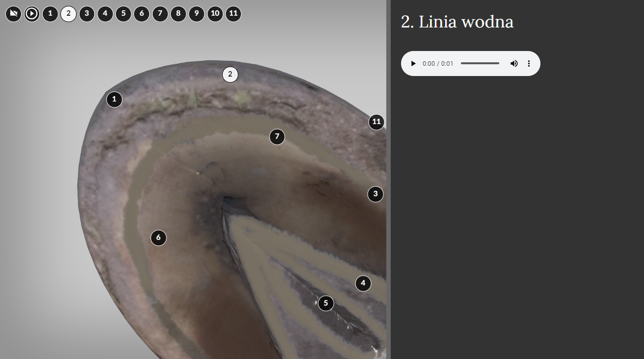Click the audio progress seek bar

[480, 64]
